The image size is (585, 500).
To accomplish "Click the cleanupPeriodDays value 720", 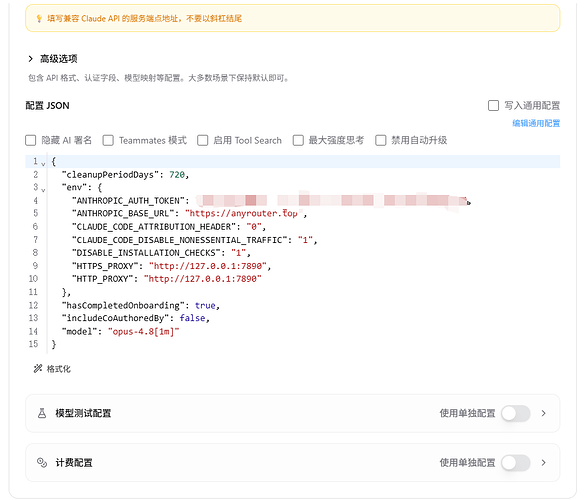I will coord(177,175).
